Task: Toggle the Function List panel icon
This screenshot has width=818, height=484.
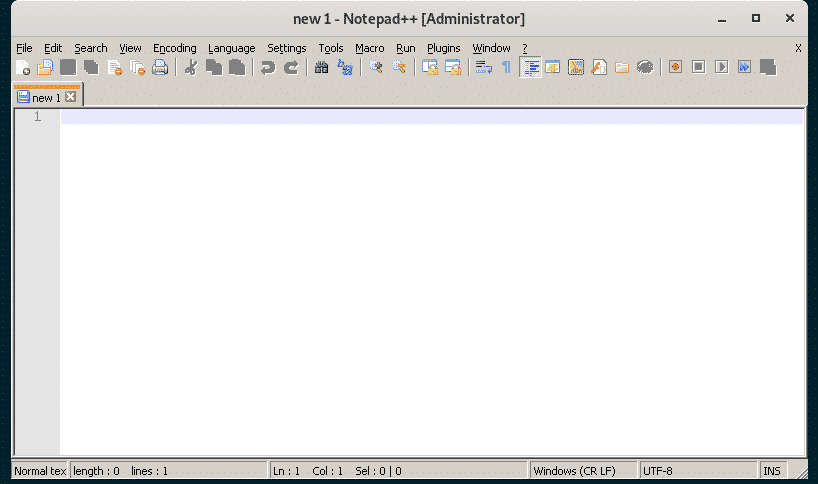Action: (x=599, y=67)
